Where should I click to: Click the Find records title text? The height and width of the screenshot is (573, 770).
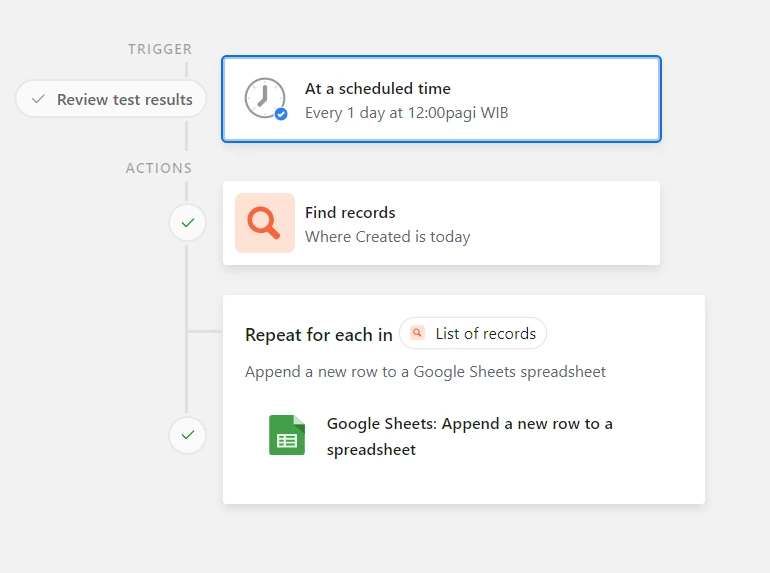[350, 213]
